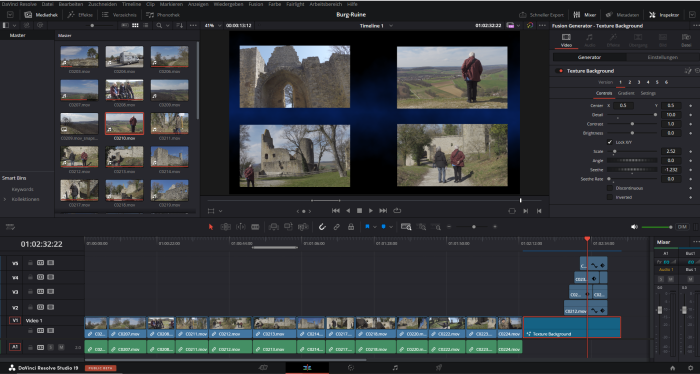Viewport: 700px width, 374px height.
Task: Select the C0210.mov thumbnail in media pool
Action: coord(124,123)
